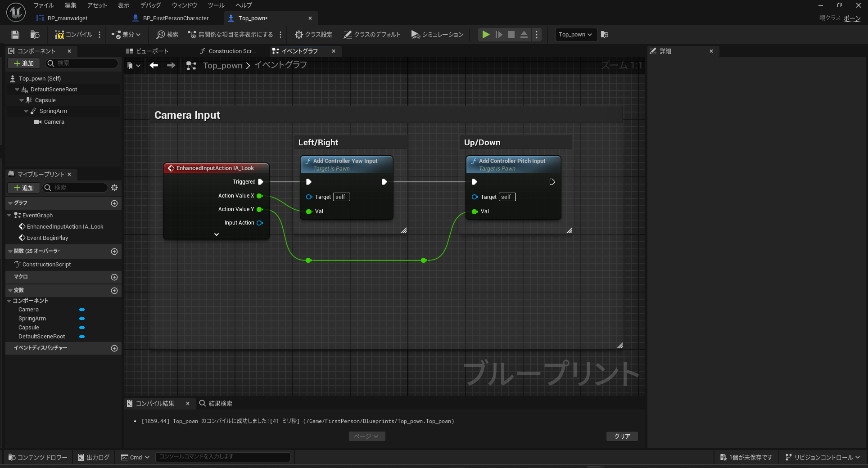Open Class Settings (クラス設定) gear icon

pos(298,35)
